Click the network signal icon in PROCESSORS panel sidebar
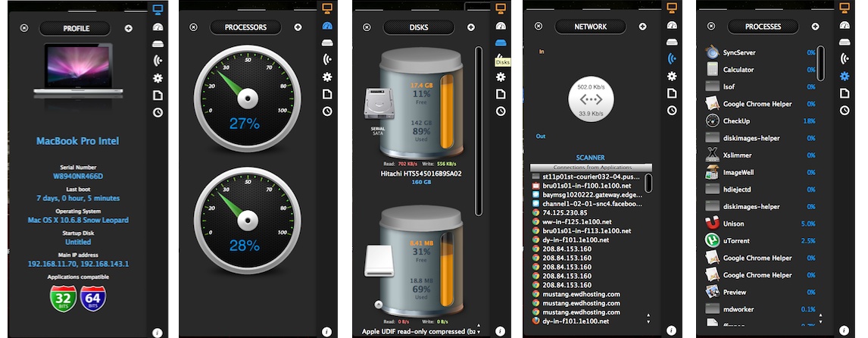868x338 pixels. click(x=327, y=59)
